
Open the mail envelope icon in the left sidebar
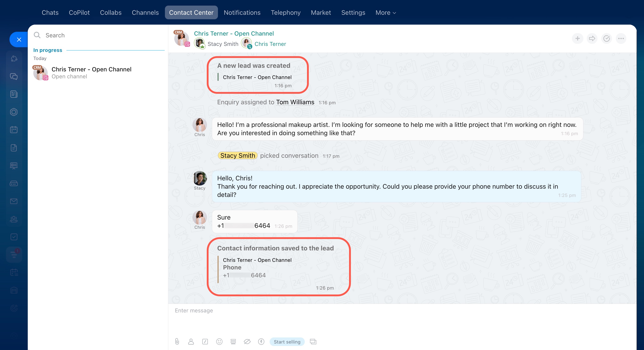(x=14, y=201)
